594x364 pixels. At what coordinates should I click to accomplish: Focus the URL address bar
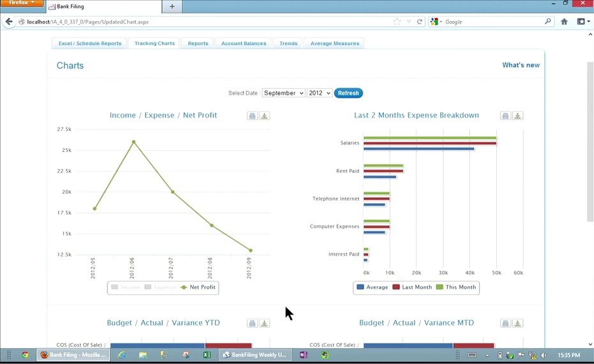point(204,22)
